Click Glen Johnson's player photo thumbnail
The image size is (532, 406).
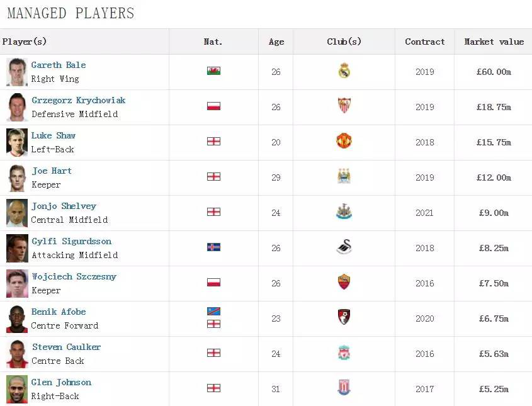tap(17, 389)
